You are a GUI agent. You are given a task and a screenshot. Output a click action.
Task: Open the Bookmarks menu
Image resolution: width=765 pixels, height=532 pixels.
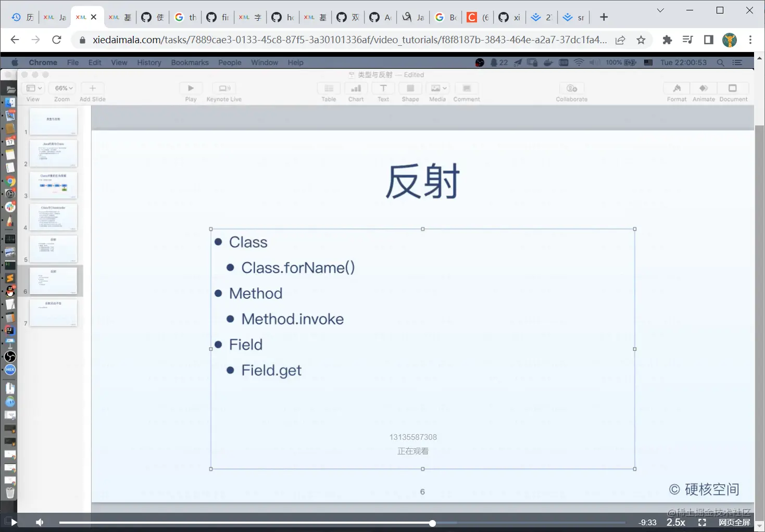coord(190,62)
